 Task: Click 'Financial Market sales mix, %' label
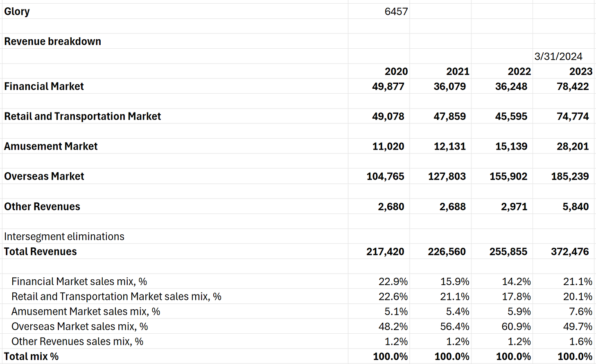(79, 281)
